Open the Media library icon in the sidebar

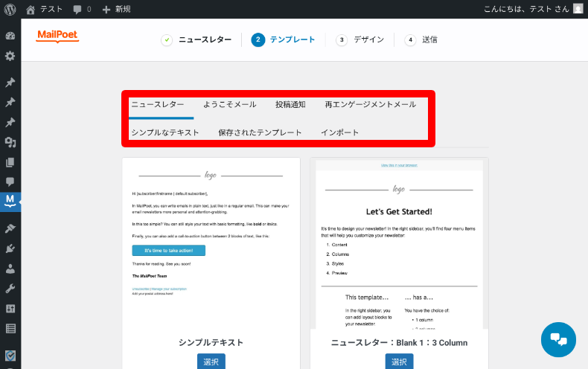click(10, 142)
